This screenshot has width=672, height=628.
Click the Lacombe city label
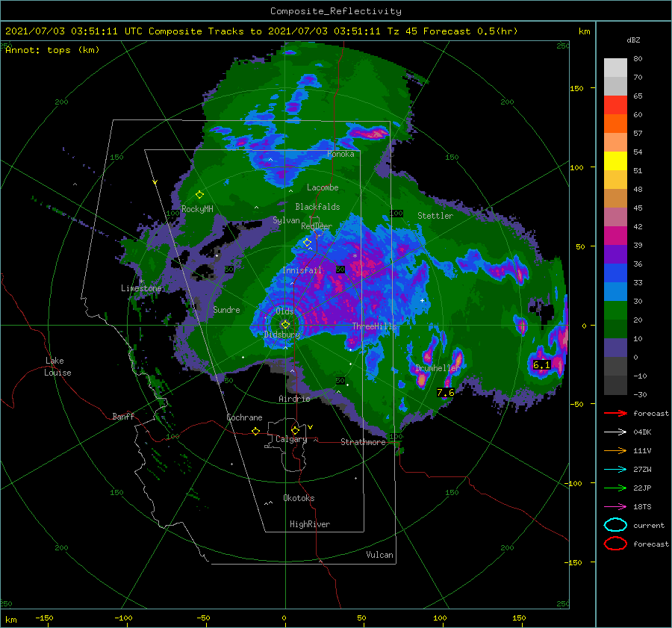[323, 187]
